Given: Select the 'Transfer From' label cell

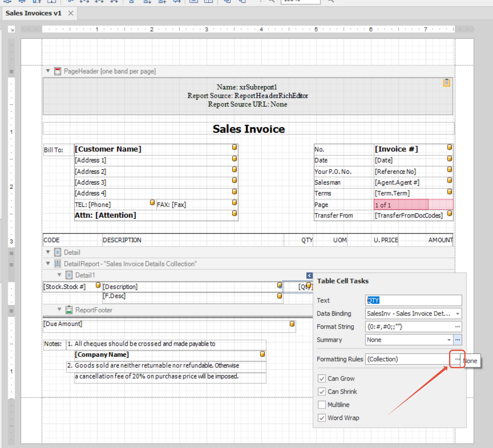Looking at the screenshot, I should (344, 215).
